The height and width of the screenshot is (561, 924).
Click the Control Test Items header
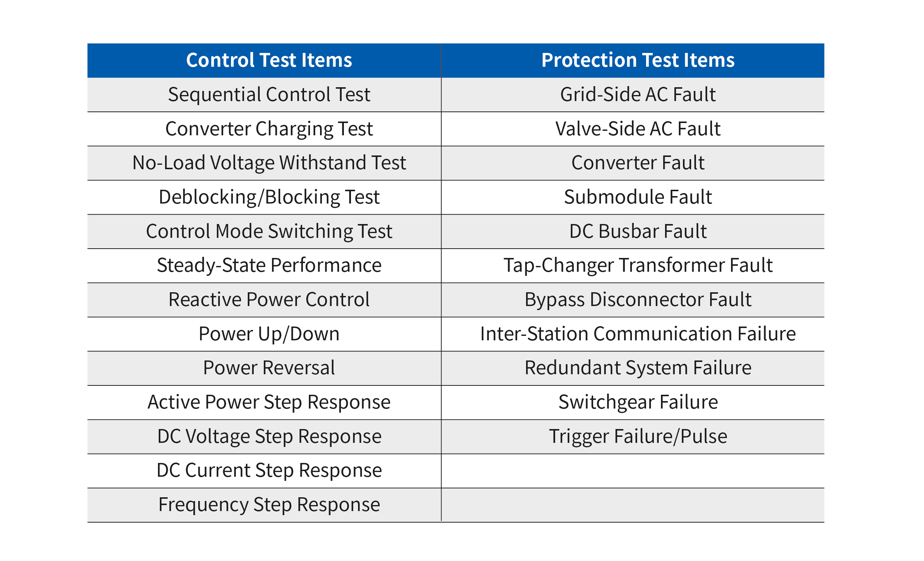click(x=269, y=60)
